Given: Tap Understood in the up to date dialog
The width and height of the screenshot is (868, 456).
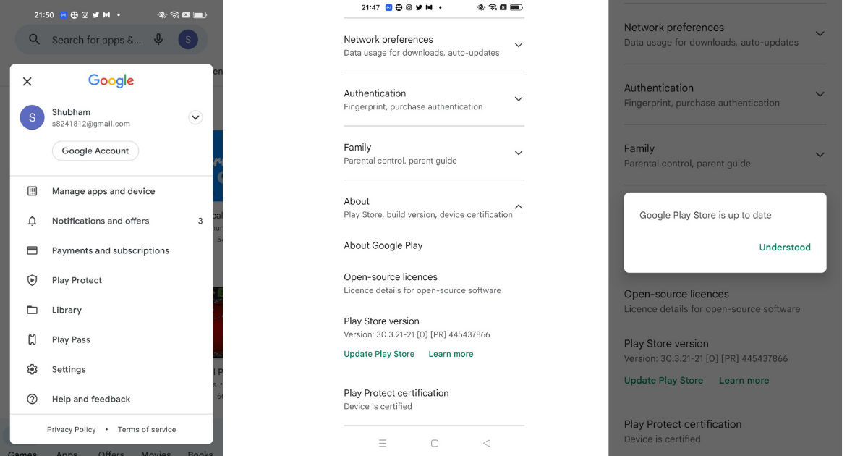Looking at the screenshot, I should tap(785, 247).
